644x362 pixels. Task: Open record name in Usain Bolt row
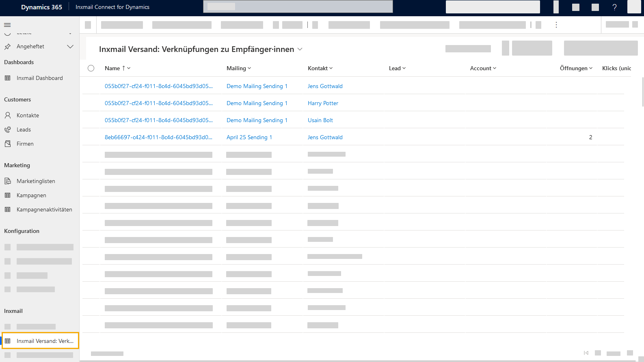159,120
